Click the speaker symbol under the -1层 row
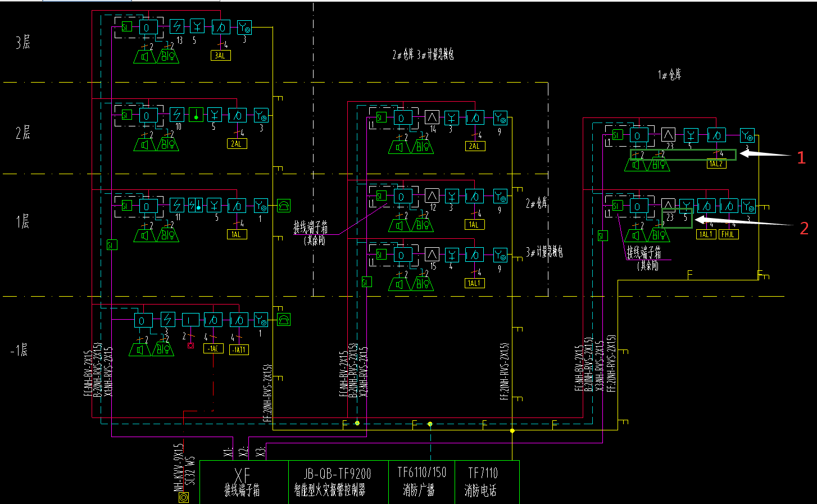This screenshot has height=504, width=817. tap(140, 349)
